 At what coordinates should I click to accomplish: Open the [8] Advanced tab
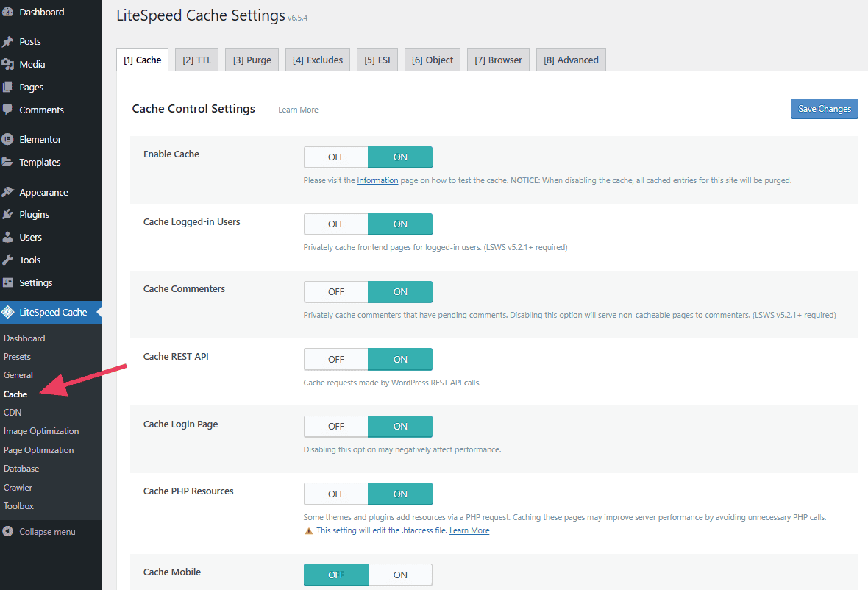pyautogui.click(x=571, y=59)
